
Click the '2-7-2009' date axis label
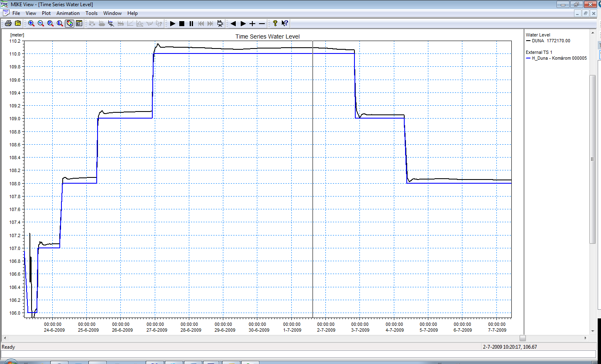[x=326, y=330]
